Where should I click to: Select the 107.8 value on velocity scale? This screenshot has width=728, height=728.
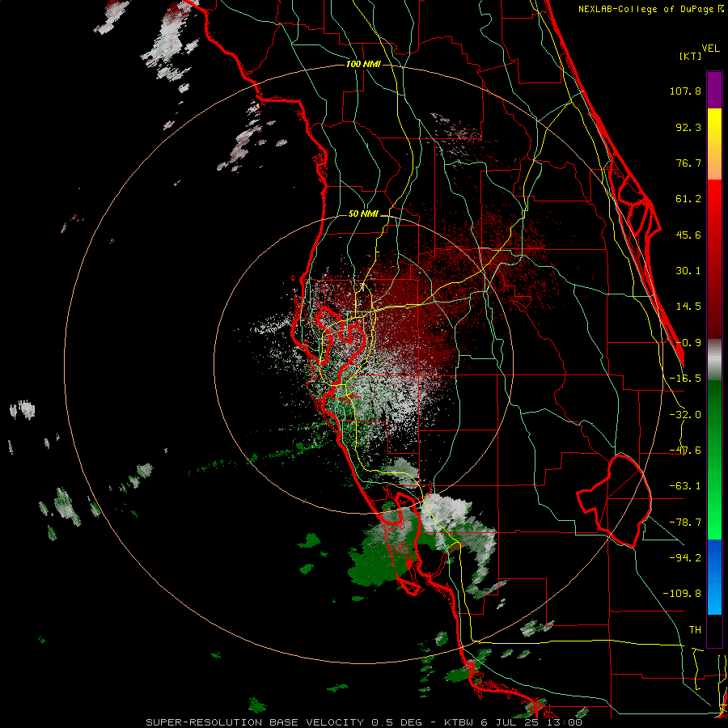[x=685, y=91]
